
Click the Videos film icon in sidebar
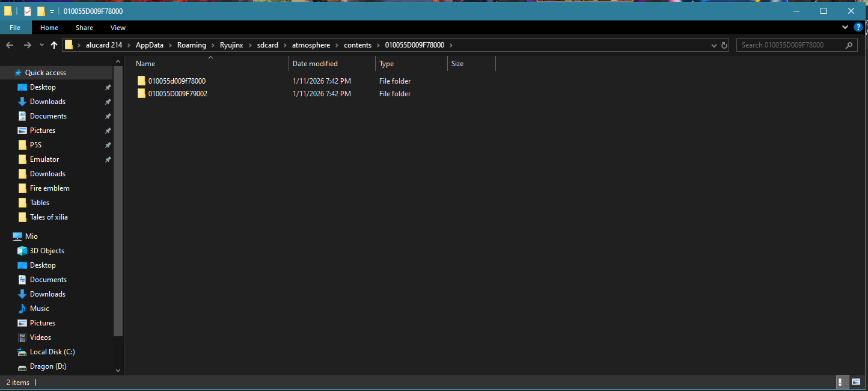click(22, 337)
